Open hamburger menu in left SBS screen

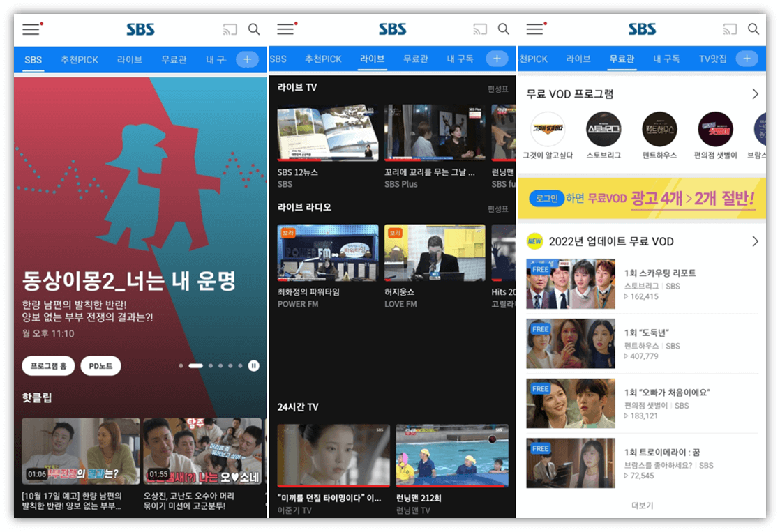[31, 29]
